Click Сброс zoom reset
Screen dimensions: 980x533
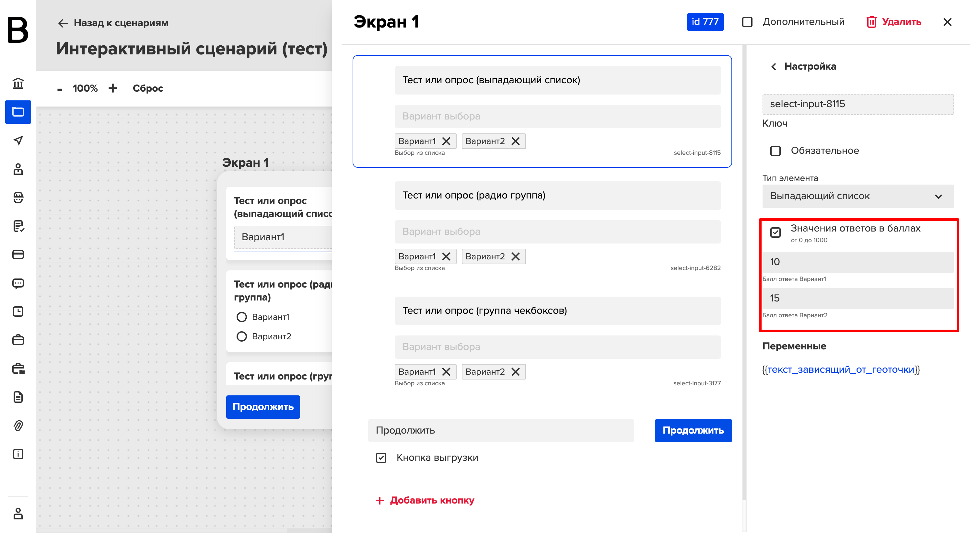pyautogui.click(x=147, y=89)
